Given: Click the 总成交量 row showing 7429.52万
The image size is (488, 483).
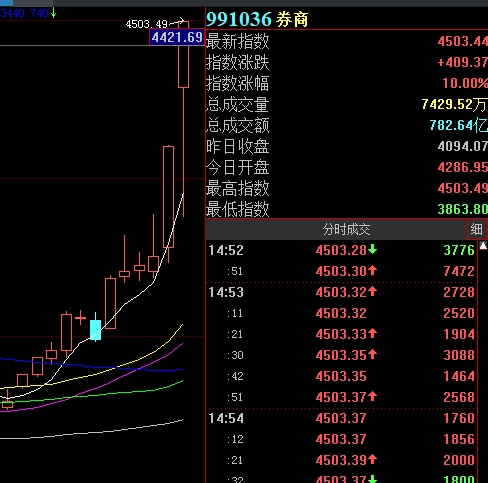Looking at the screenshot, I should point(347,104).
